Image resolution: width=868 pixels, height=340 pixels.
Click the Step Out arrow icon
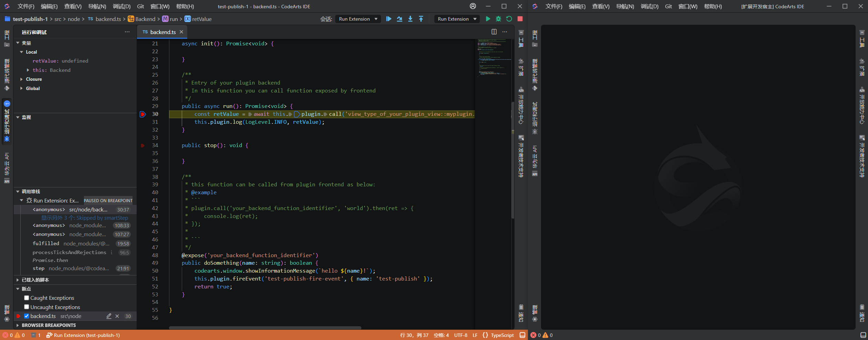coord(421,19)
